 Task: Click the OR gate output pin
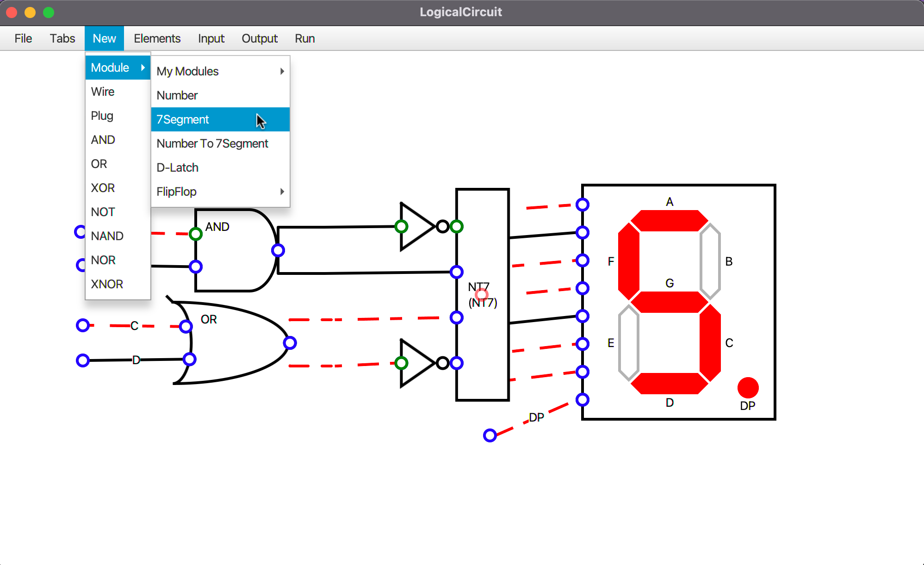[x=290, y=343]
